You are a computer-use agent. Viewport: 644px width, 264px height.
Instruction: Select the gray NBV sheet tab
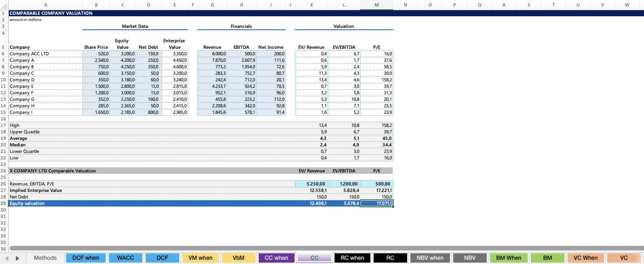tap(470, 258)
